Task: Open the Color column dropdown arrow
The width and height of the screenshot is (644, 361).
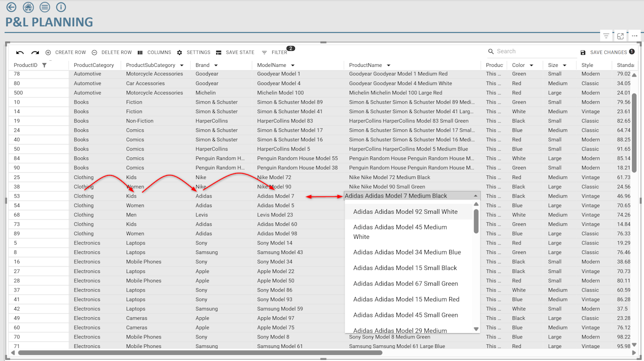Action: tap(531, 65)
